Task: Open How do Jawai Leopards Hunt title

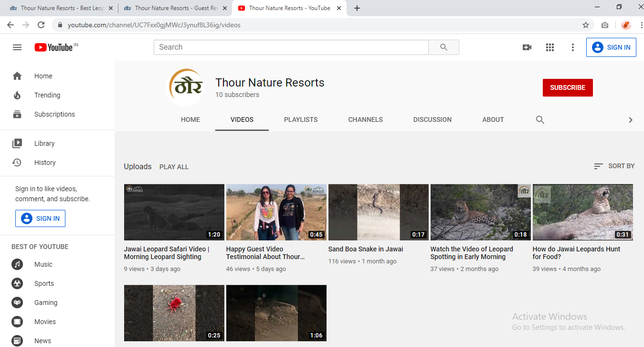Action: tap(576, 253)
